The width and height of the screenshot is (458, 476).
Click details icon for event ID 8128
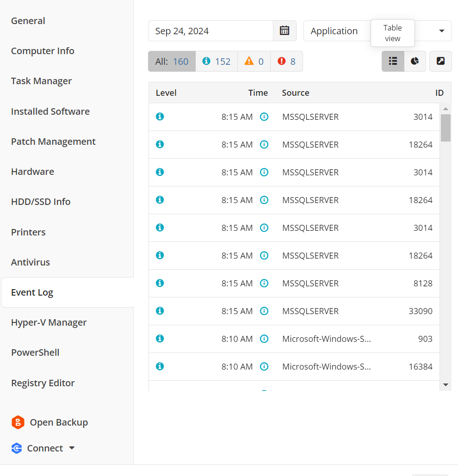coord(264,283)
